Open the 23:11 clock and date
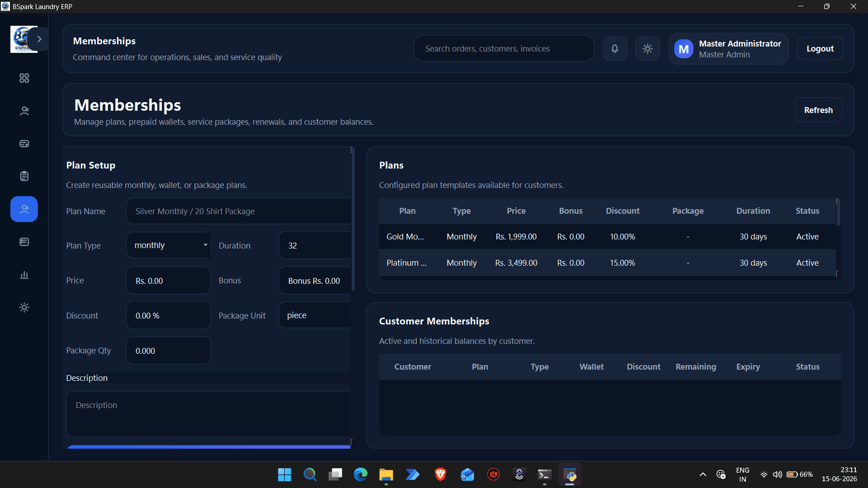 pos(839,474)
